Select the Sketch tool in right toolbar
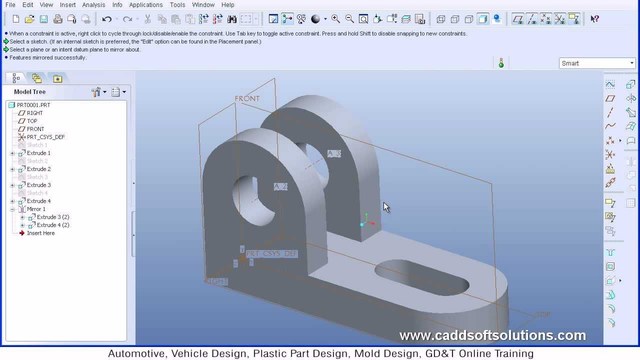The height and width of the screenshot is (360, 640). 610,84
